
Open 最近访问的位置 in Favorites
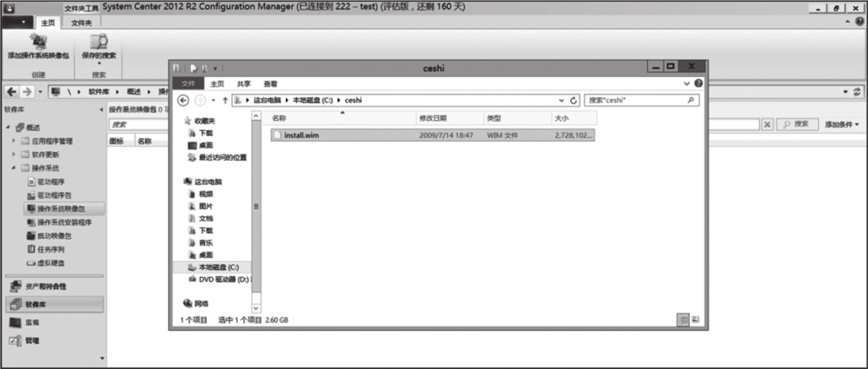click(x=217, y=158)
